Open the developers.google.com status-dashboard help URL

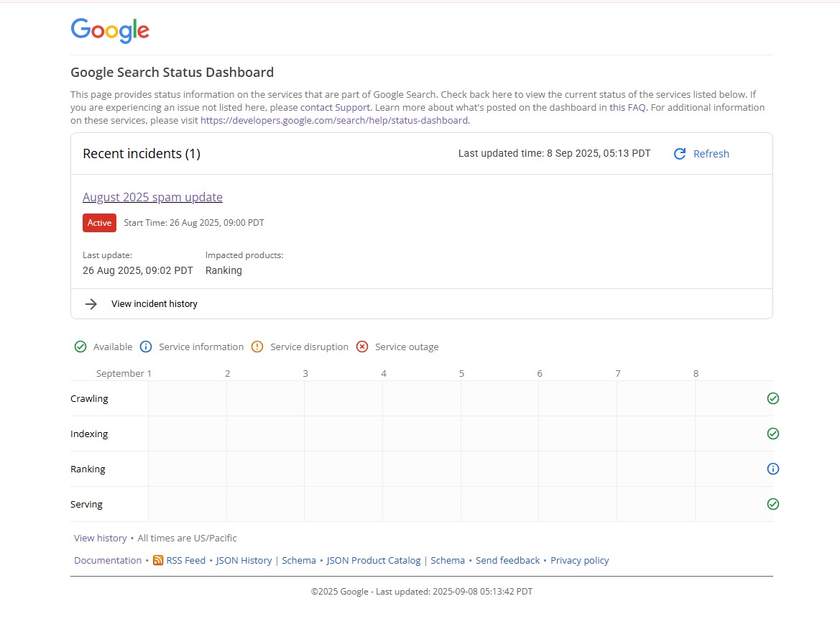[333, 121]
